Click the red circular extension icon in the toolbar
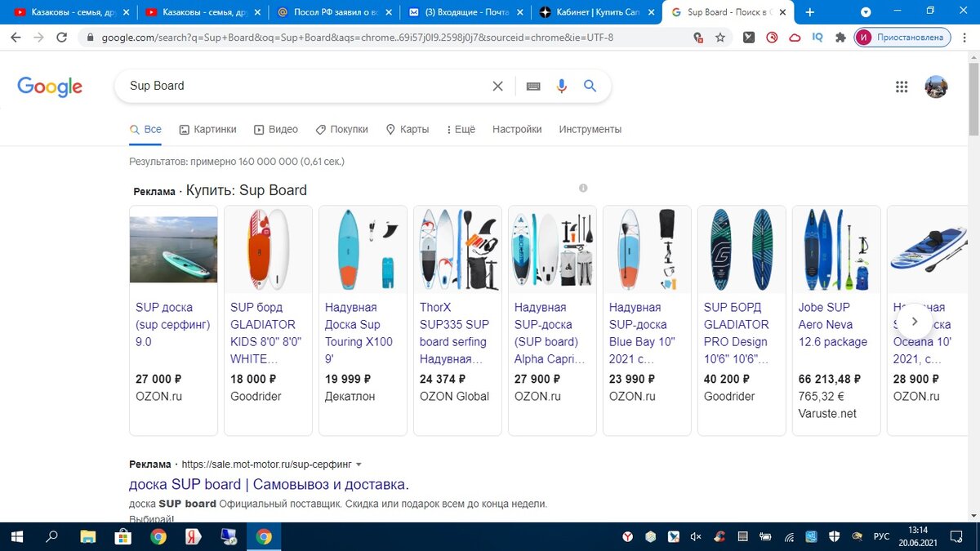Image resolution: width=980 pixels, height=551 pixels. point(772,38)
